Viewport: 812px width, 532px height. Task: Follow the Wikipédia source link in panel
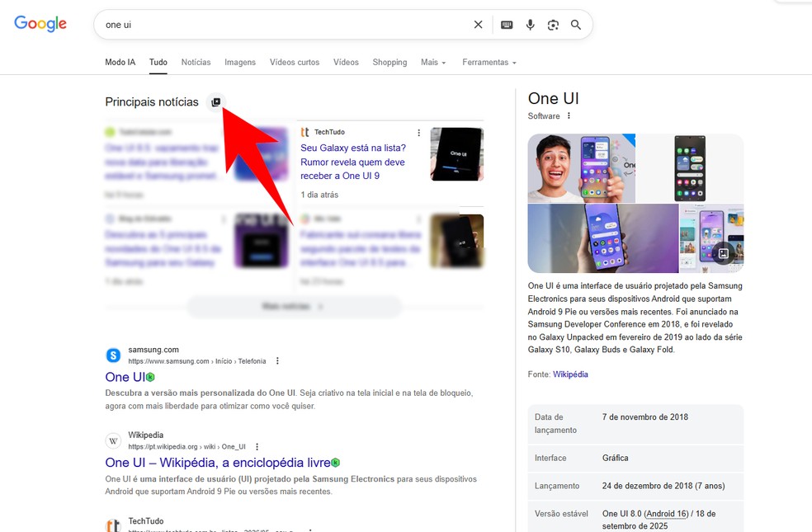(570, 374)
